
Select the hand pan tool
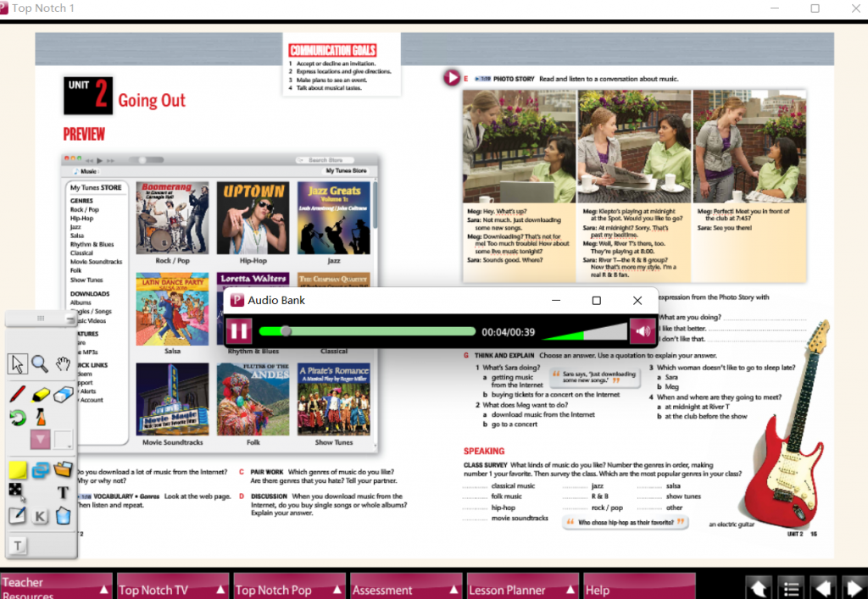tap(63, 364)
